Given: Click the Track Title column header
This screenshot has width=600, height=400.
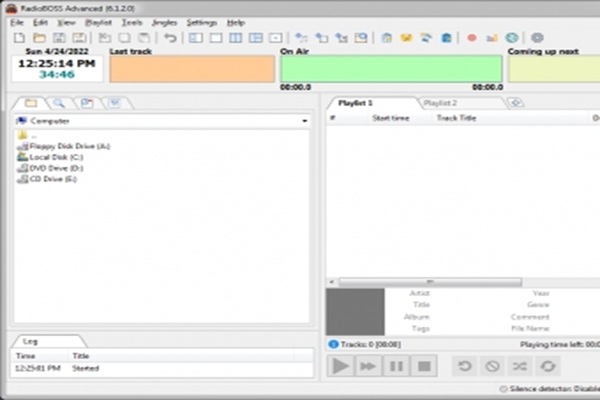Looking at the screenshot, I should click(x=456, y=118).
